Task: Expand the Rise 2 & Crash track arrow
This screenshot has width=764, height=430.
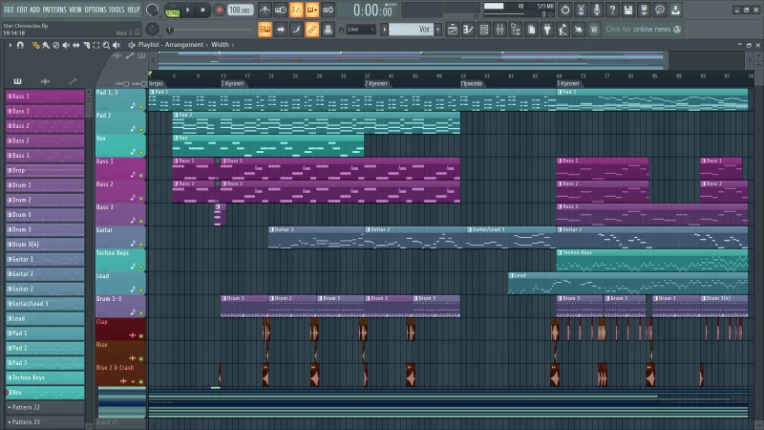Action: [x=133, y=381]
